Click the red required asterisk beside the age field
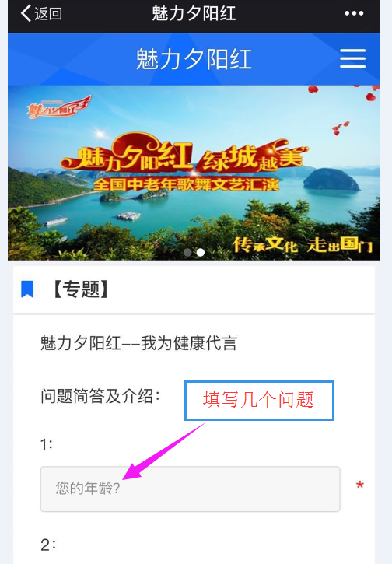Image resolution: width=392 pixels, height=564 pixels. coord(359,485)
